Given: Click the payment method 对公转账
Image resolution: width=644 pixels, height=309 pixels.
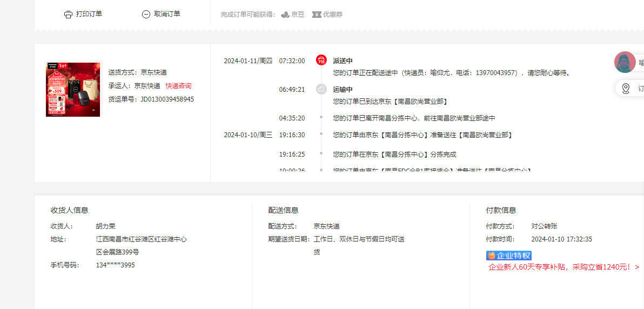Looking at the screenshot, I should click(x=544, y=226).
